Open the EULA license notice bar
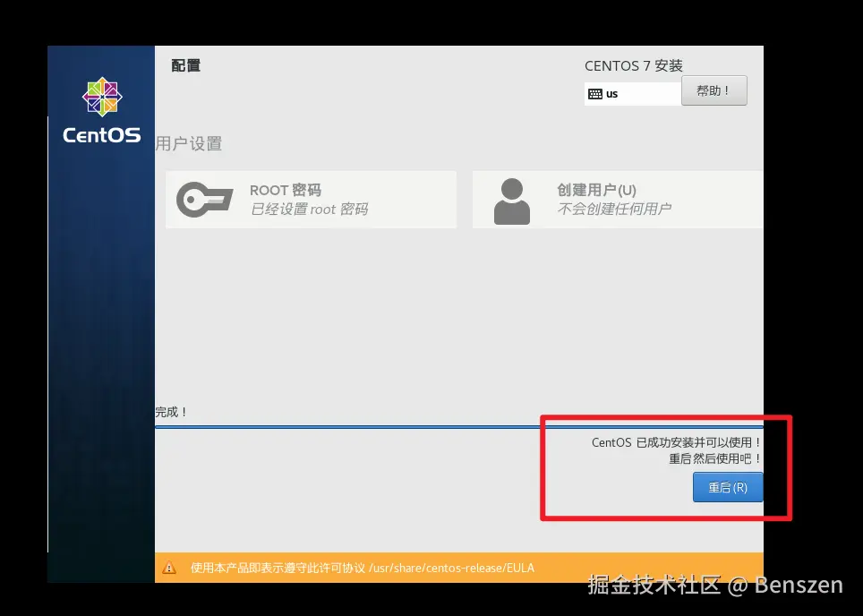The image size is (863, 616). point(459,568)
